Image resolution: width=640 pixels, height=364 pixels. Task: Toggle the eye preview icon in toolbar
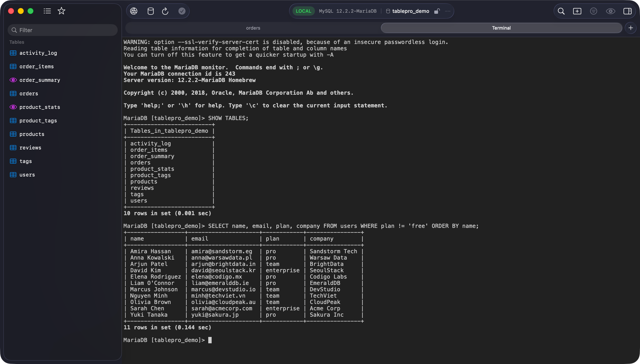[x=610, y=11]
